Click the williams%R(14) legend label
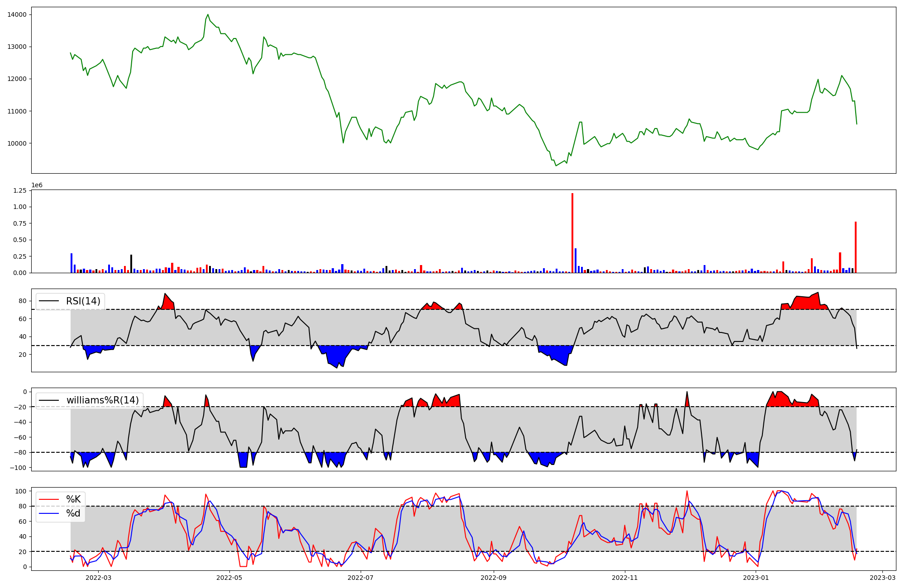905x588 pixels. point(102,400)
